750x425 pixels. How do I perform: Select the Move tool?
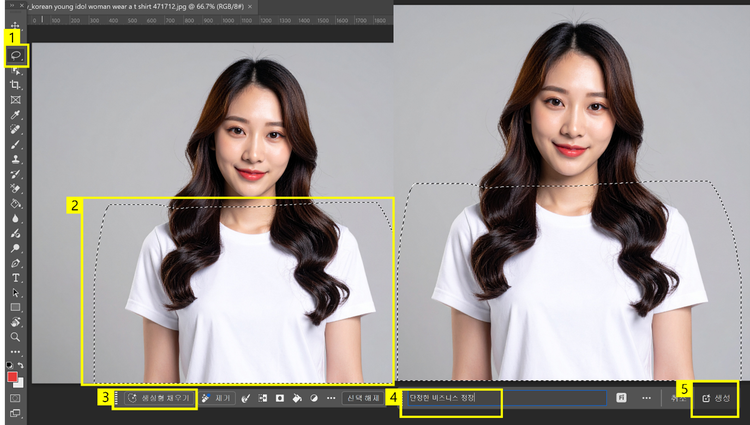pyautogui.click(x=15, y=26)
